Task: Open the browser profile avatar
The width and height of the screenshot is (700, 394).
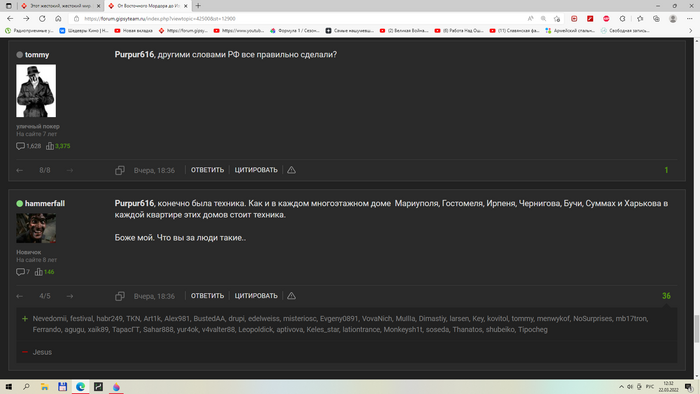Action: pos(673,19)
